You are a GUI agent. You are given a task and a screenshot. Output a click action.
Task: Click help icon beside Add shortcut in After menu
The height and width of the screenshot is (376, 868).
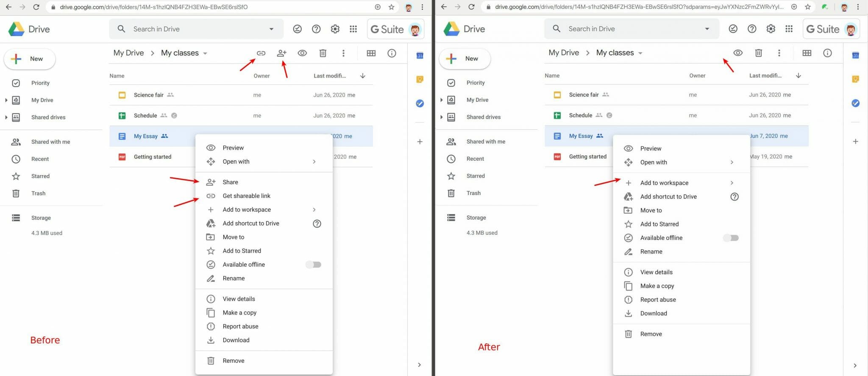[734, 197]
